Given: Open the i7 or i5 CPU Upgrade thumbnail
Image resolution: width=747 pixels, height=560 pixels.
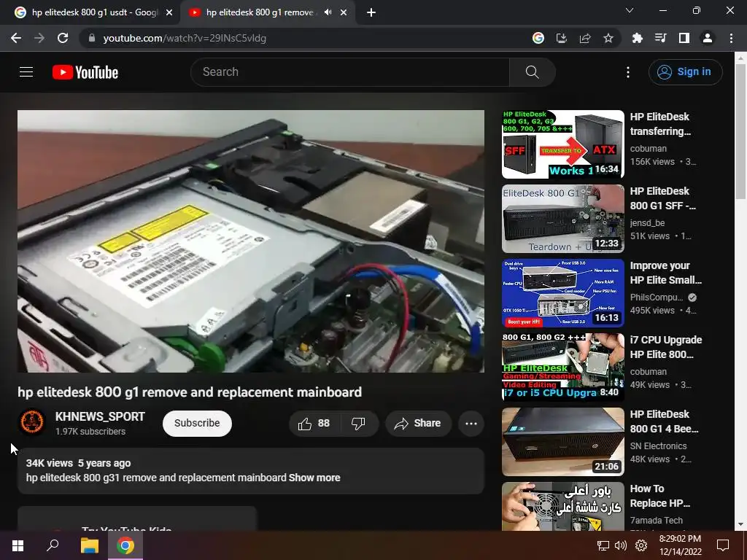Looking at the screenshot, I should (x=562, y=367).
